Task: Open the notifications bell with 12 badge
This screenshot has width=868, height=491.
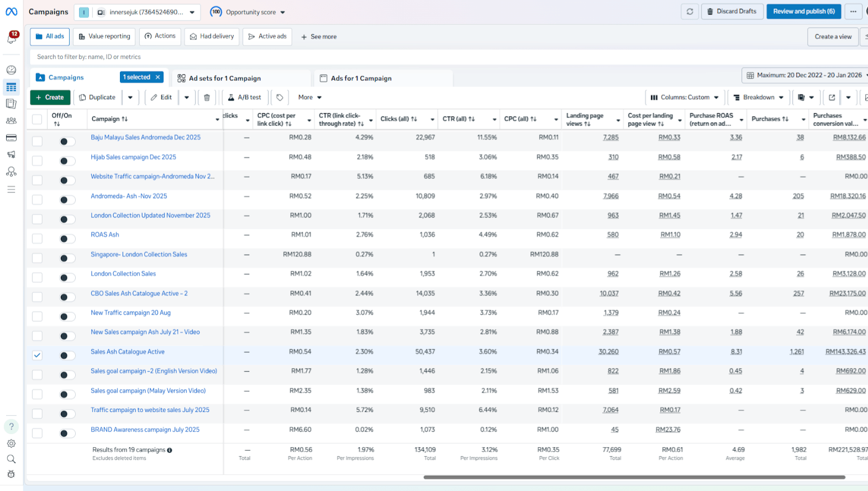Action: pyautogui.click(x=12, y=38)
